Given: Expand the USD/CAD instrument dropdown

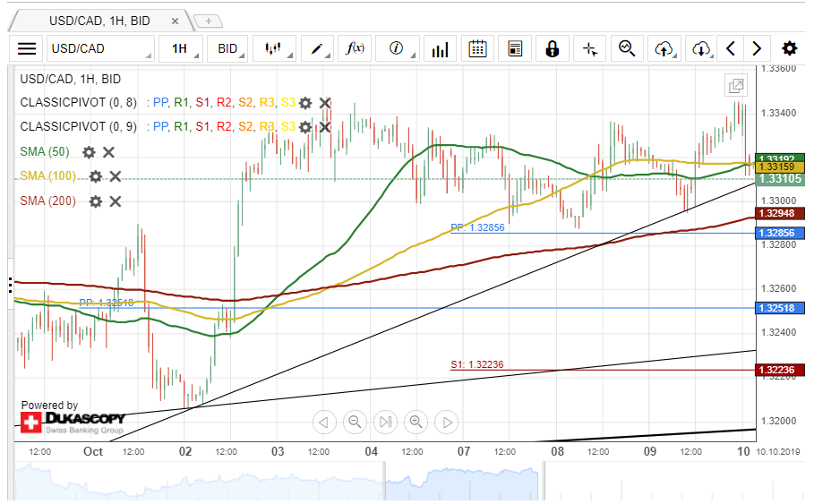Looking at the screenshot, I should pos(99,48).
